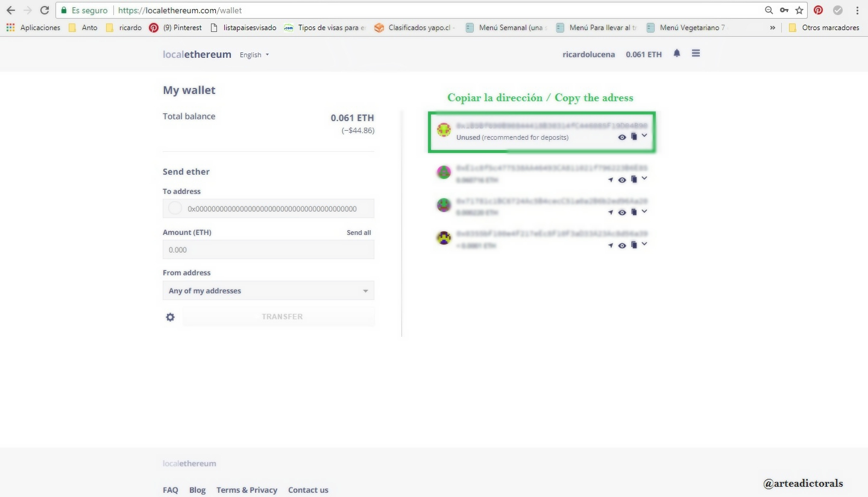Click the yellow-purple identicon avatar

[444, 238]
